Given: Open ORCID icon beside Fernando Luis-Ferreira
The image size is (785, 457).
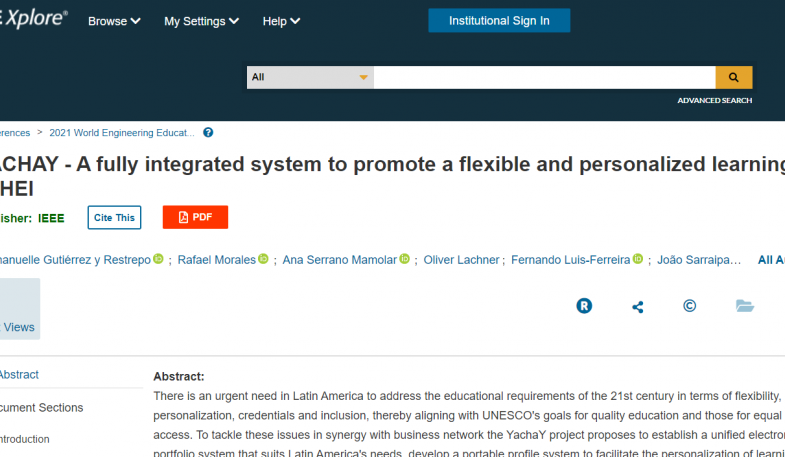Looking at the screenshot, I should 637,259.
